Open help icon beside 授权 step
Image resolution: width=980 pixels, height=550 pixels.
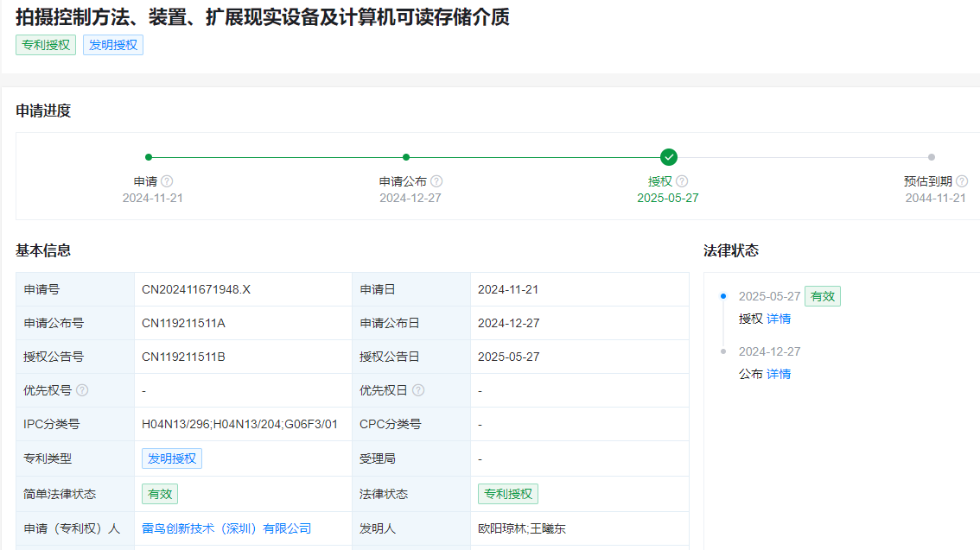tap(682, 181)
